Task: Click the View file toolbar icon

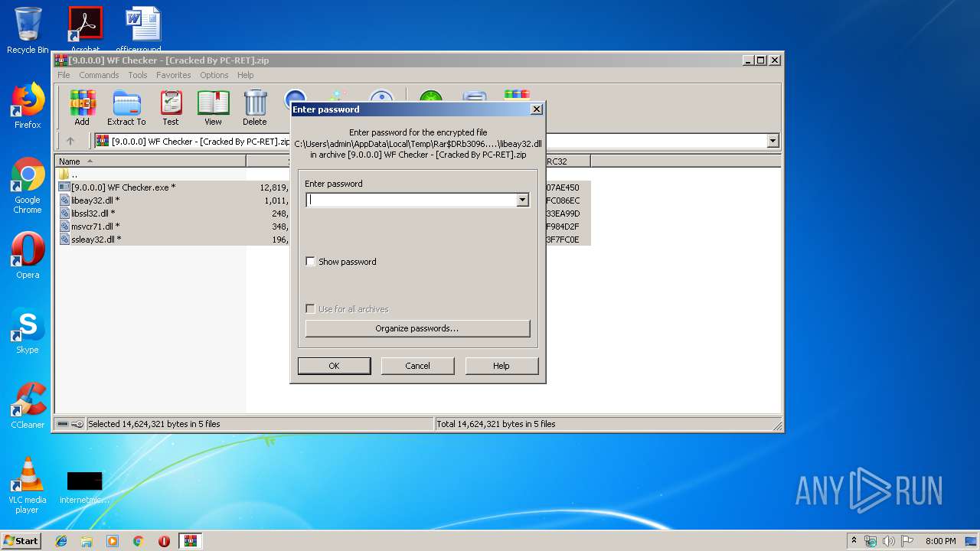Action: [213, 108]
